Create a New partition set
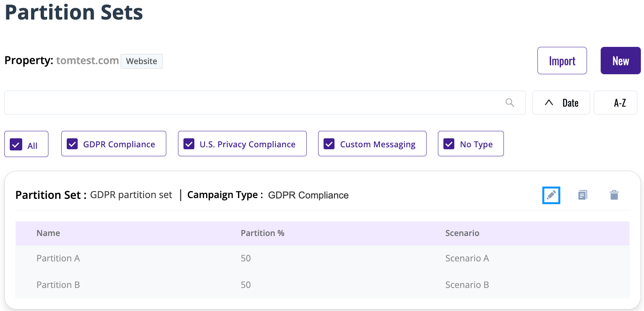This screenshot has width=644, height=311. tap(621, 61)
